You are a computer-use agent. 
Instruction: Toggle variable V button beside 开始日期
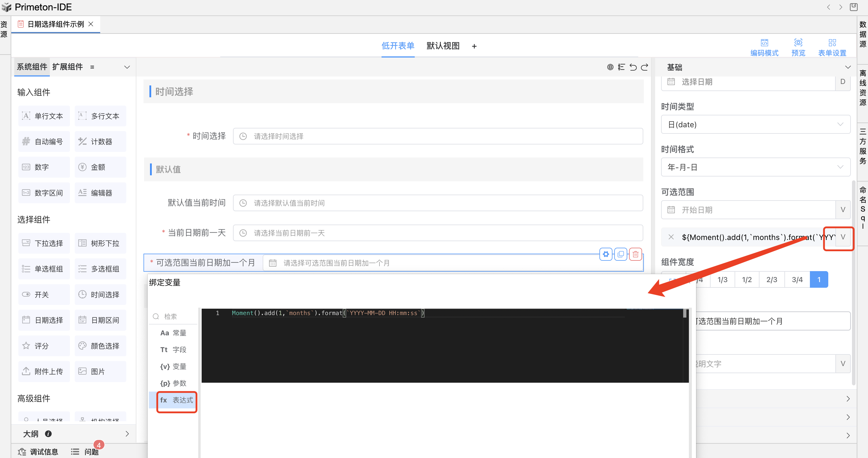point(843,210)
